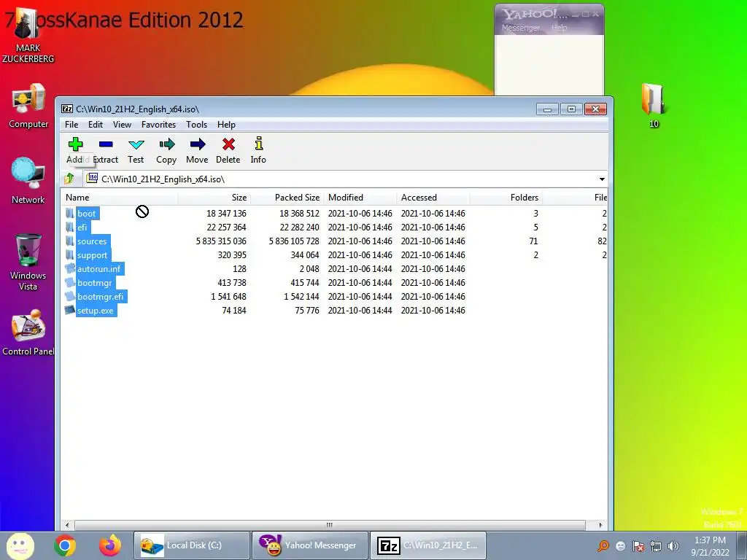Launch Chrome from the taskbar
747x560 pixels.
pyautogui.click(x=65, y=545)
